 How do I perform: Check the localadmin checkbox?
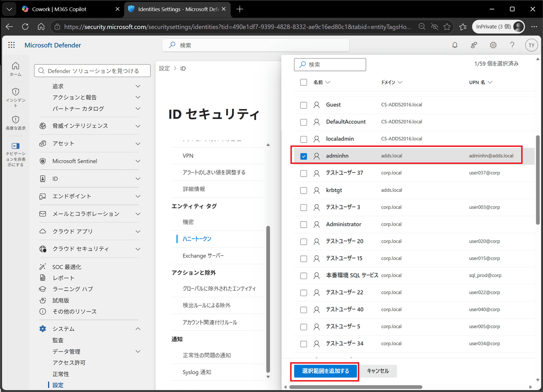click(304, 139)
